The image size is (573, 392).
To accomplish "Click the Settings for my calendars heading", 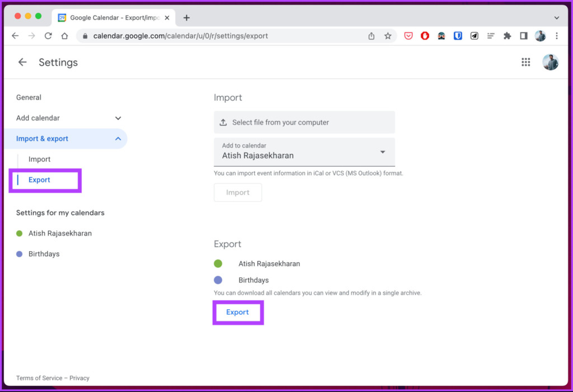I will tap(60, 213).
